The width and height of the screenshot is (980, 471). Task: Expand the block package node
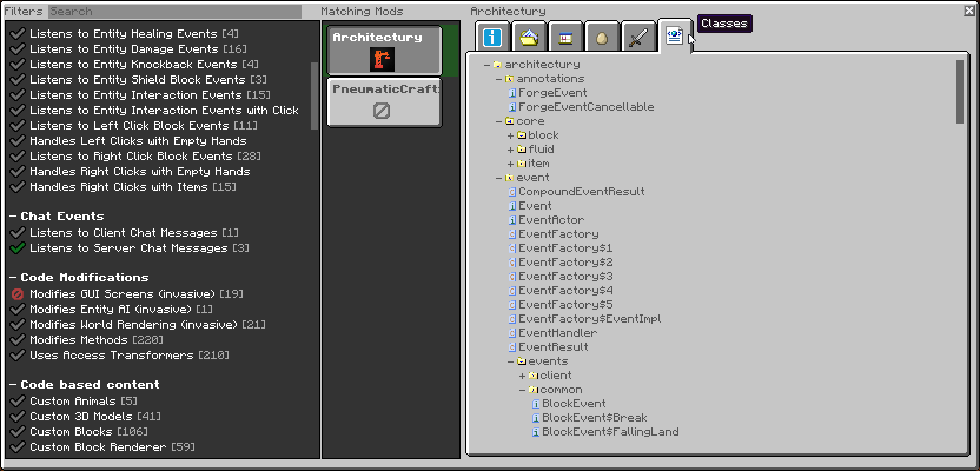pos(511,135)
